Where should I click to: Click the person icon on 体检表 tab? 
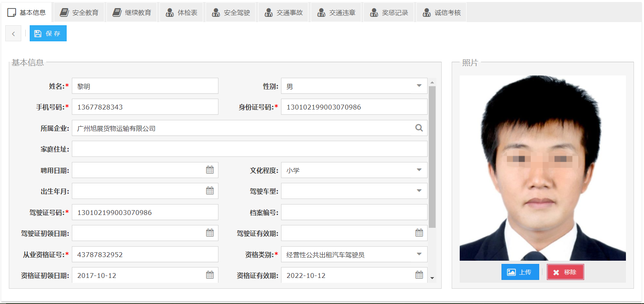(170, 12)
